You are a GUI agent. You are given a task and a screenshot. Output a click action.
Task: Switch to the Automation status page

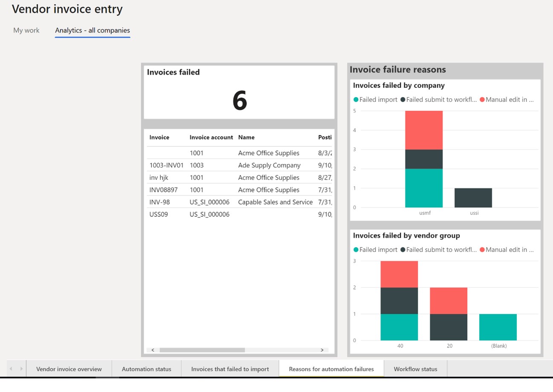[x=147, y=369]
